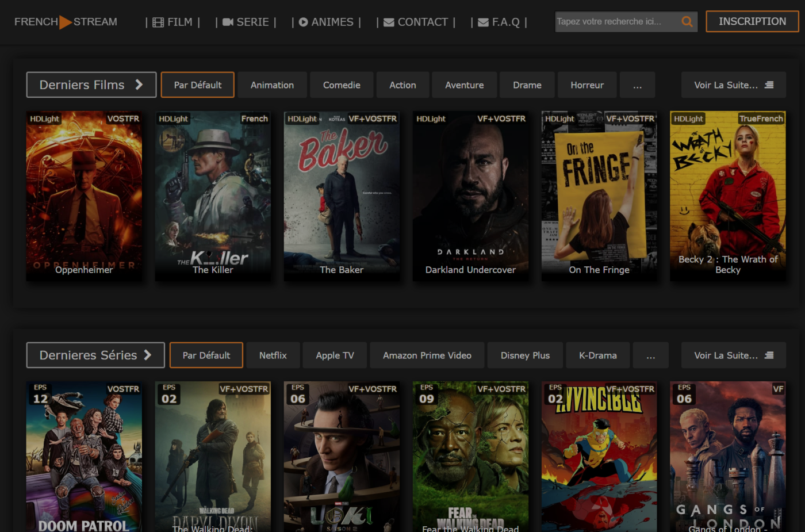Open the ellipsis for more film genres

pos(637,84)
